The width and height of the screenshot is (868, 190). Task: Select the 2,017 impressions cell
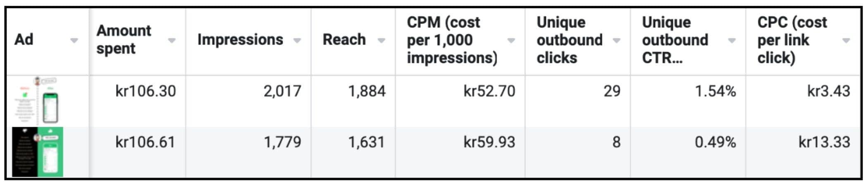282,91
